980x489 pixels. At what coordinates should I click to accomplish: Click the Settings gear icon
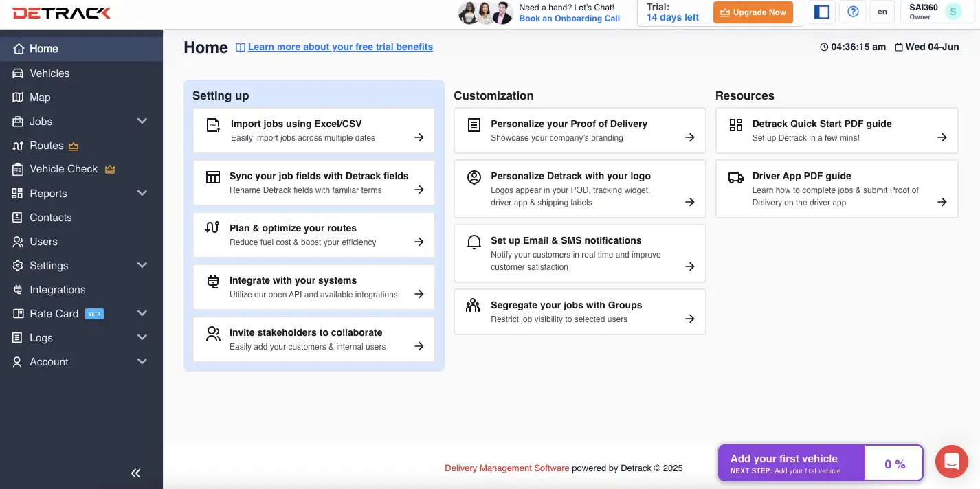[18, 266]
